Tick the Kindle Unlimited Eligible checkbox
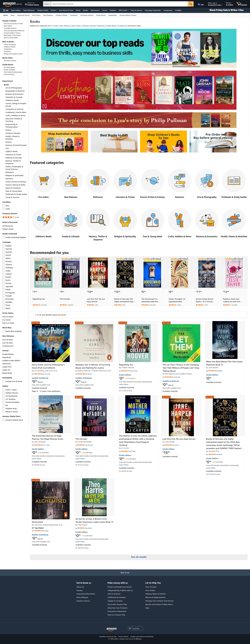Screen dimensions: 250x644 (x=4, y=237)
